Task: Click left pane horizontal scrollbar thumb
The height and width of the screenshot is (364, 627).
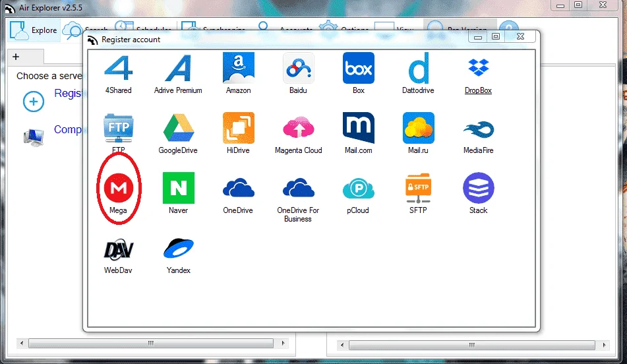Action: [151, 343]
